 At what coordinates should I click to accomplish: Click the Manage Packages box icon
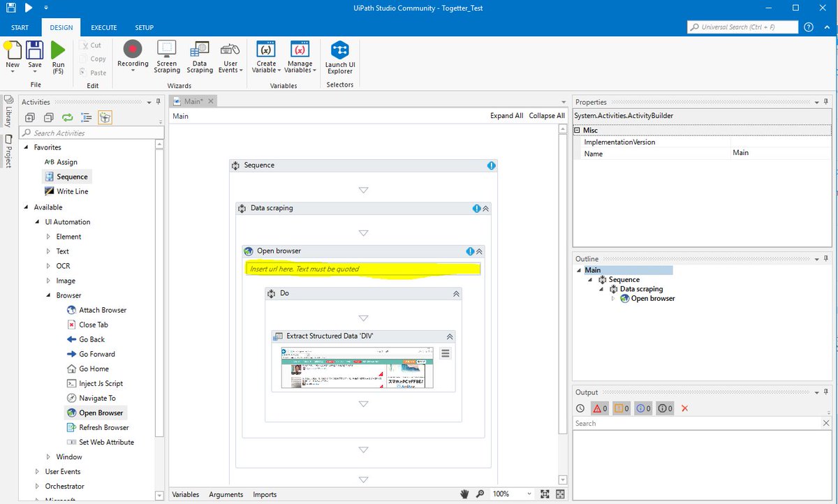pyautogui.click(x=105, y=117)
